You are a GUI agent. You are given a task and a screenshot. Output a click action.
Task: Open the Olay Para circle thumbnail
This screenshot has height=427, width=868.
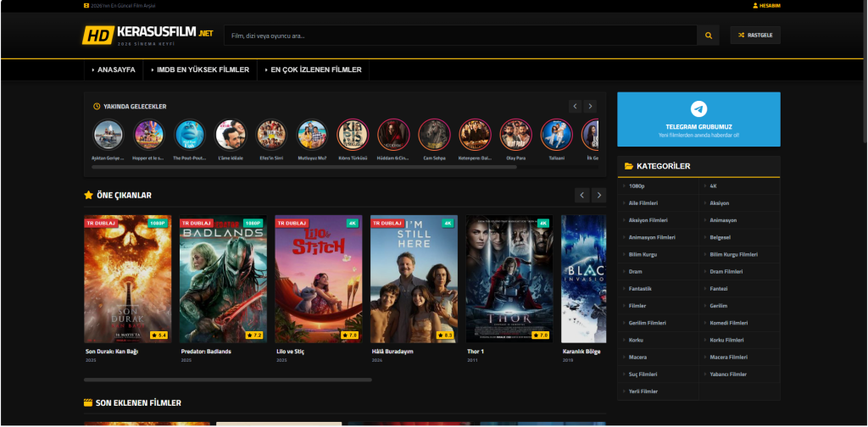tap(515, 135)
